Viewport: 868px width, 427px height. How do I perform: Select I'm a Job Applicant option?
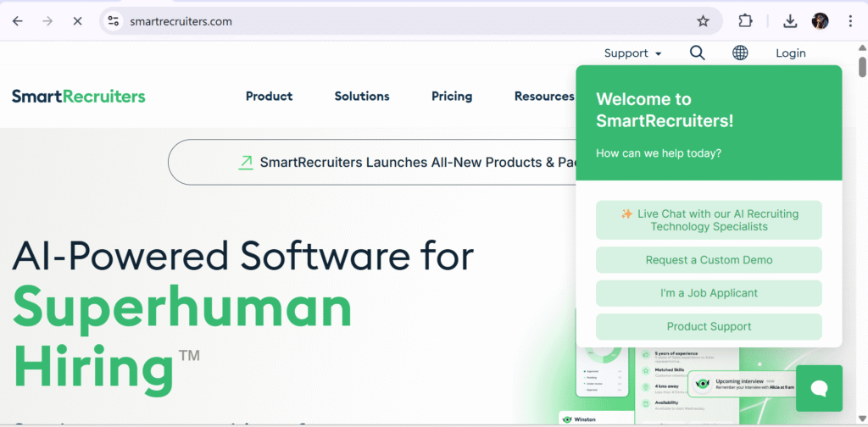pos(709,293)
